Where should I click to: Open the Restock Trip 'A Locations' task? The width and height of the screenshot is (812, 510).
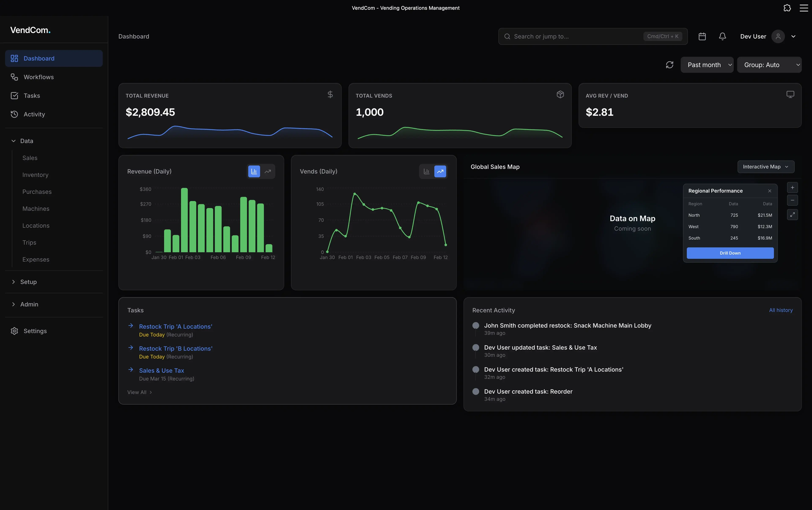pyautogui.click(x=175, y=326)
